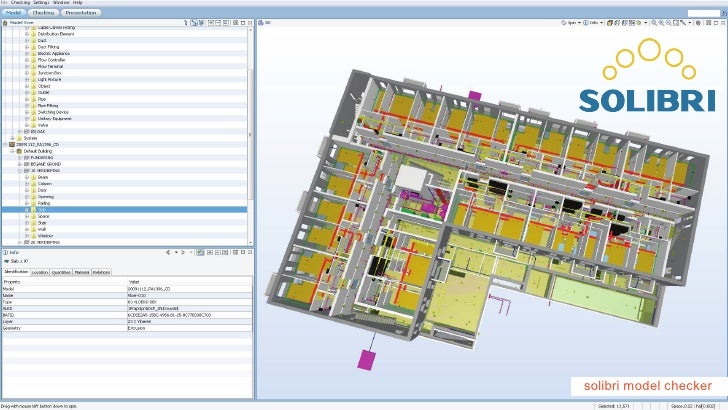This screenshot has width=728, height=410.
Task: Open the Info tool dropdown arrow
Action: tap(601, 22)
